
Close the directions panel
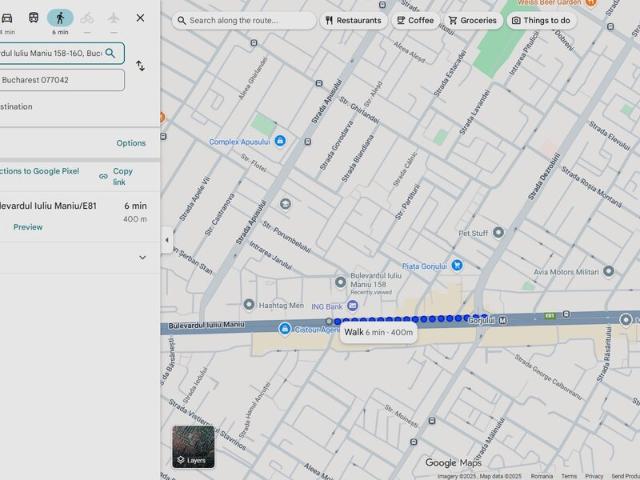pos(140,18)
